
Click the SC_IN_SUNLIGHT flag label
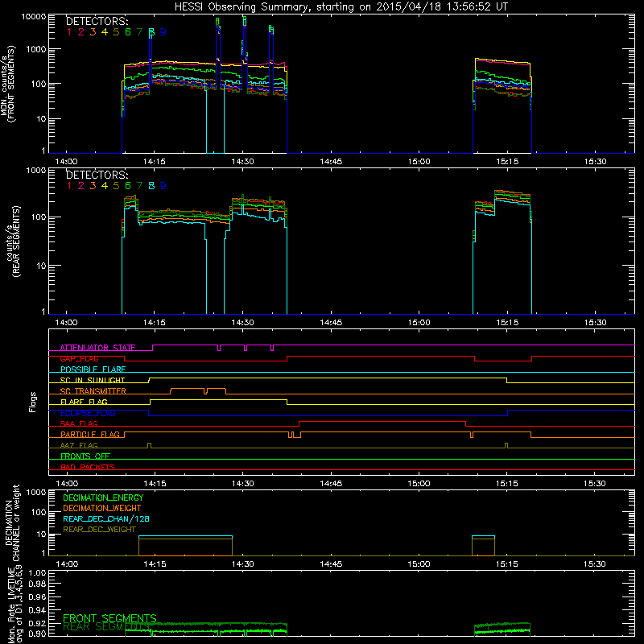point(93,380)
